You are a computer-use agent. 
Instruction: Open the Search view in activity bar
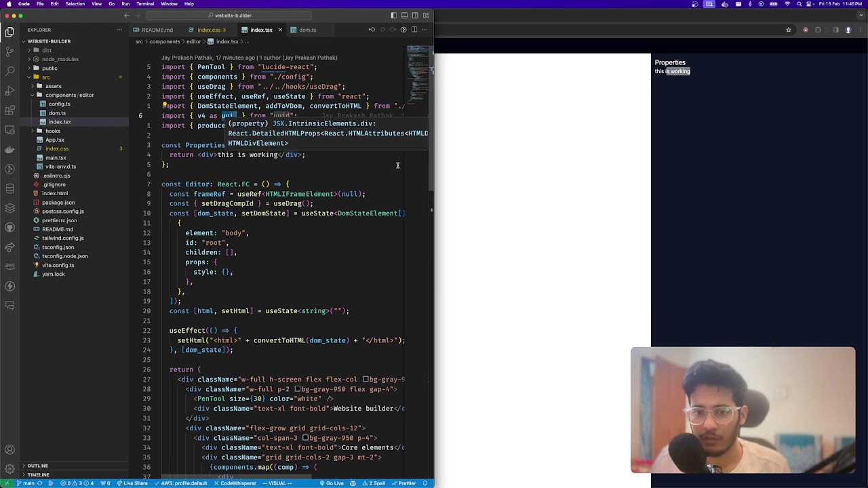(x=9, y=70)
